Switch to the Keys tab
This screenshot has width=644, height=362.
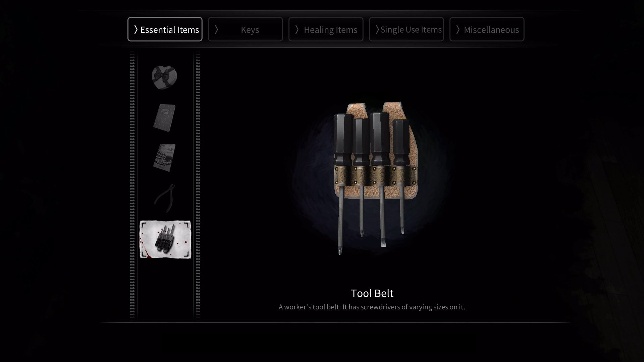pyautogui.click(x=245, y=29)
